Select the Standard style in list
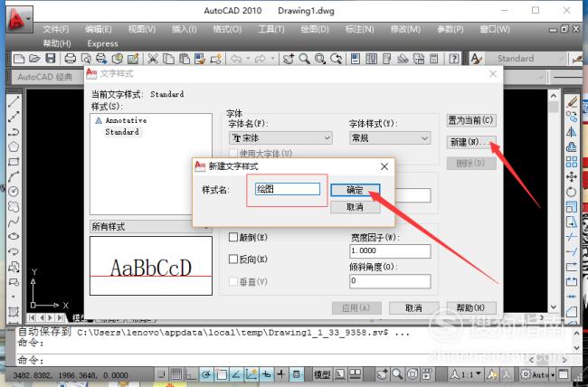 (x=122, y=132)
